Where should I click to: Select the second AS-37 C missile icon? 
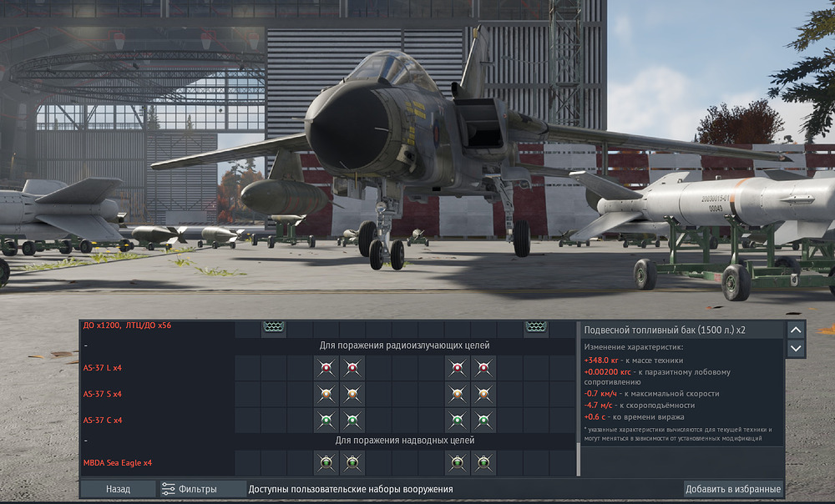(x=352, y=420)
